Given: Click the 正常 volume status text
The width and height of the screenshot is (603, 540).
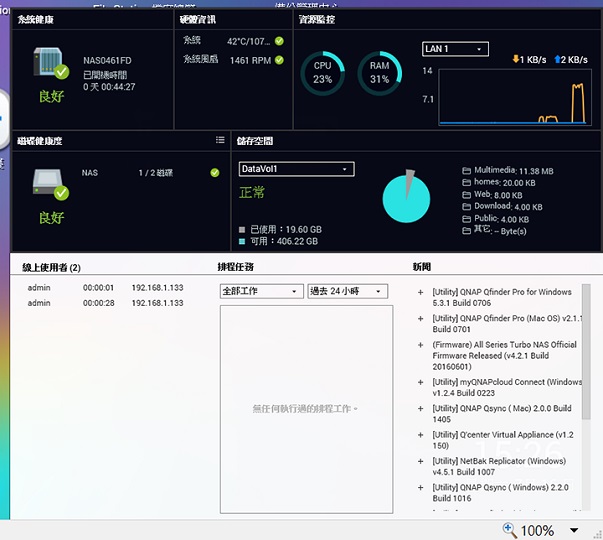Looking at the screenshot, I should coord(252,192).
